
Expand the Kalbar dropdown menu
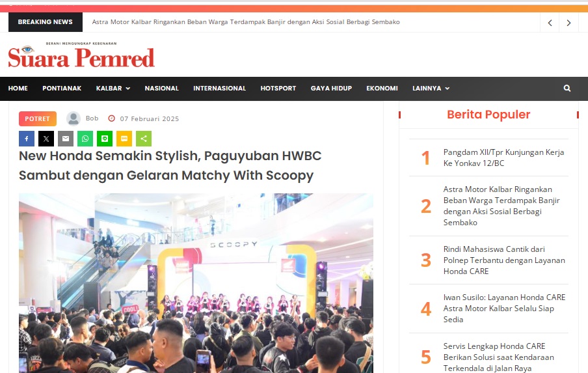[x=113, y=88]
